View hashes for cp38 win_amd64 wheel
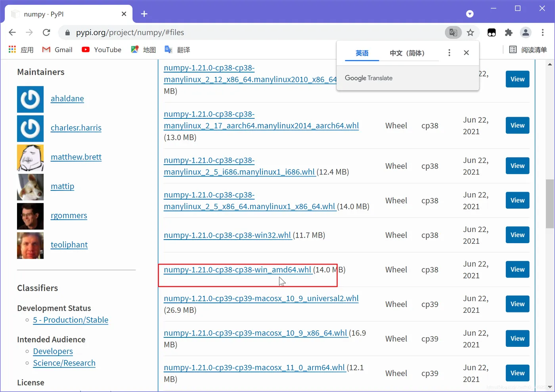The width and height of the screenshot is (555, 392). pos(518,270)
